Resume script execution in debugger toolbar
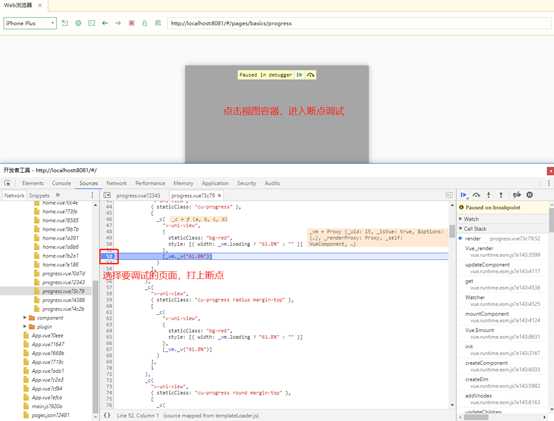This screenshot has width=554, height=421. (x=464, y=195)
